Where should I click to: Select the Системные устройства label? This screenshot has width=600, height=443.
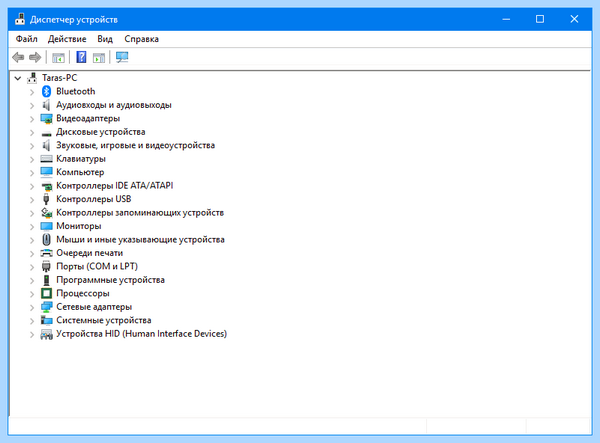coord(104,320)
